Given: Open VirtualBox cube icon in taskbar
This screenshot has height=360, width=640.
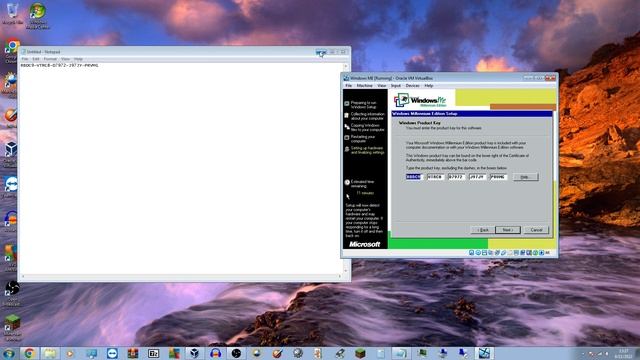Looking at the screenshot, I should [195, 353].
